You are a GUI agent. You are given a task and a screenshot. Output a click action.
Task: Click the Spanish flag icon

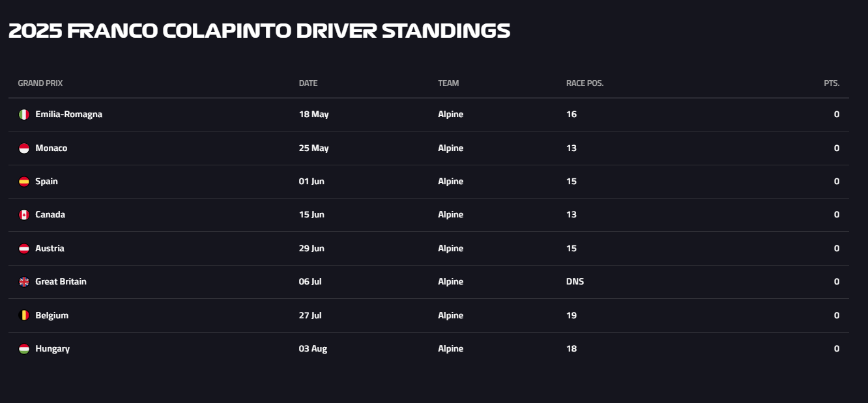click(24, 182)
